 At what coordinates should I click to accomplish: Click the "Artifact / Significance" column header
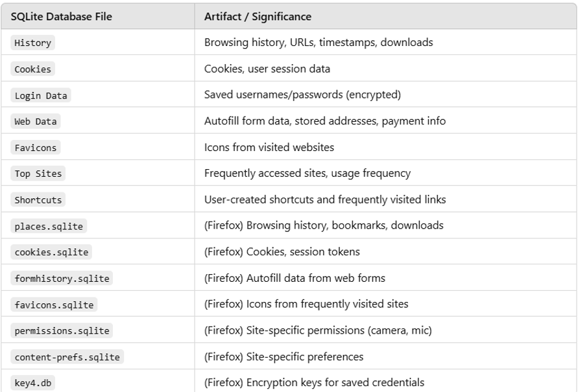click(x=258, y=17)
